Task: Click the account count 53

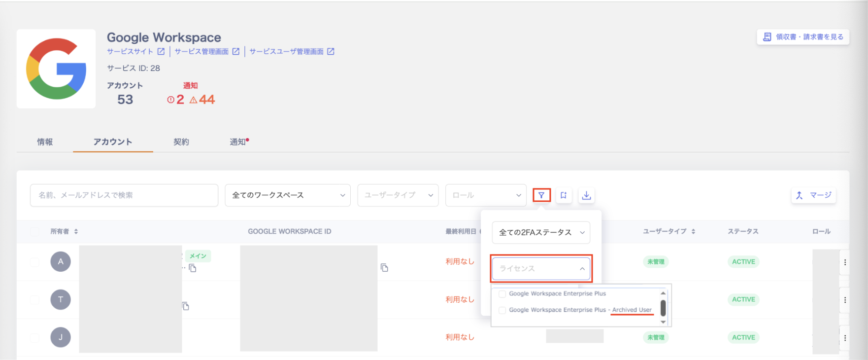Action: click(125, 100)
